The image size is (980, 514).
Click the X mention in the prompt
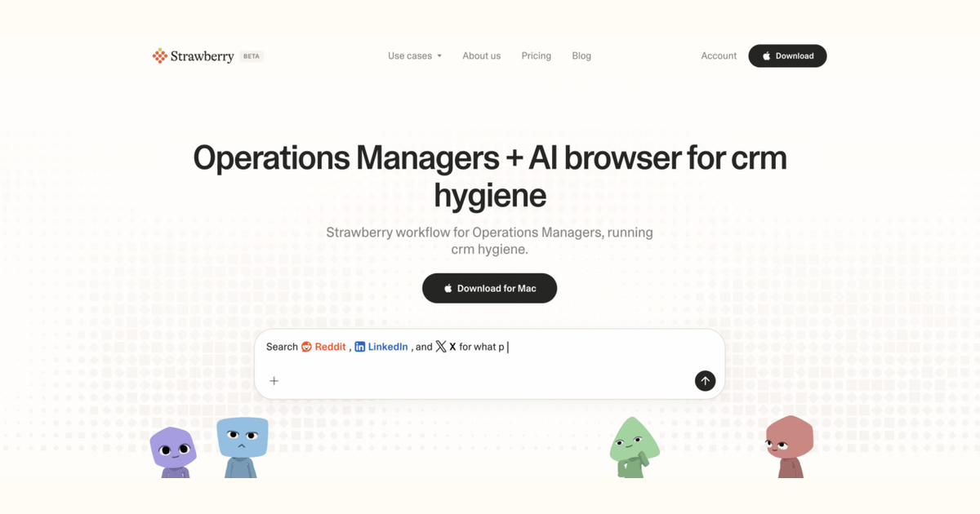coord(446,347)
